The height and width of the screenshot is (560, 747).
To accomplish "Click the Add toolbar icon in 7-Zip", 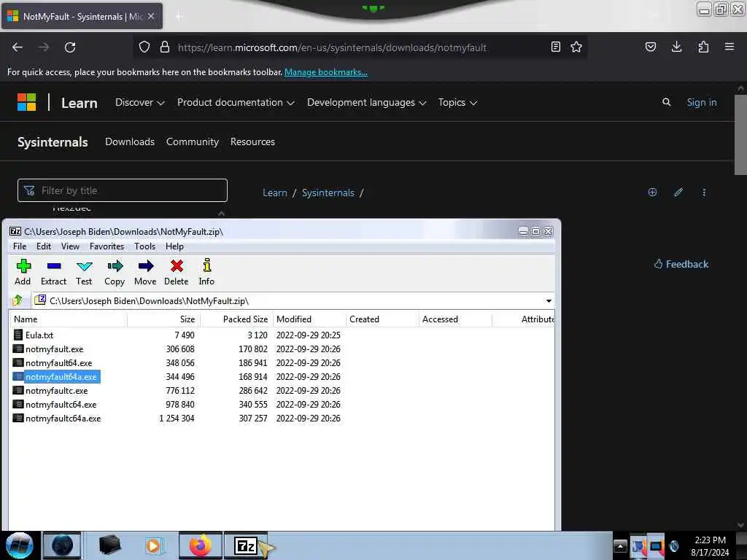I will point(23,272).
